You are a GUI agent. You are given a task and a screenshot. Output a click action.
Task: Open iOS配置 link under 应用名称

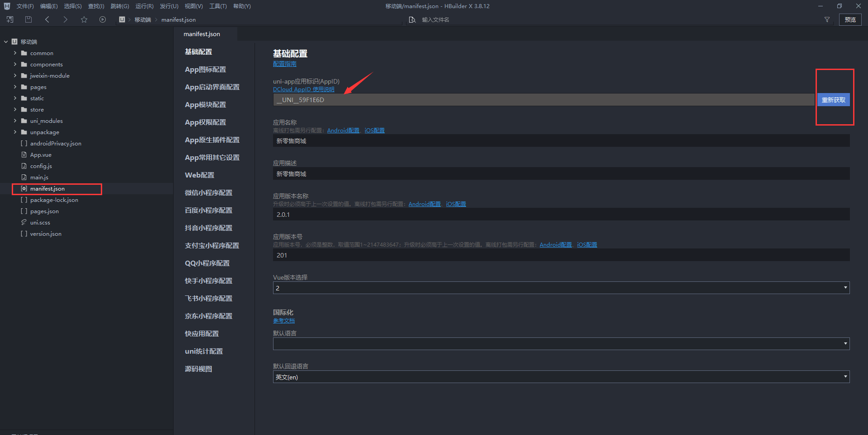[375, 131]
